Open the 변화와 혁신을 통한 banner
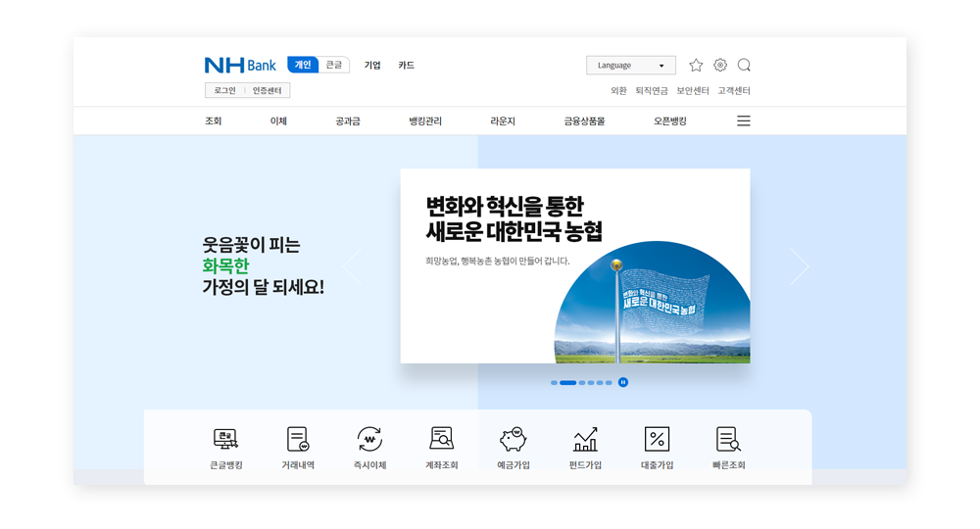The width and height of the screenshot is (980, 529). (x=575, y=265)
